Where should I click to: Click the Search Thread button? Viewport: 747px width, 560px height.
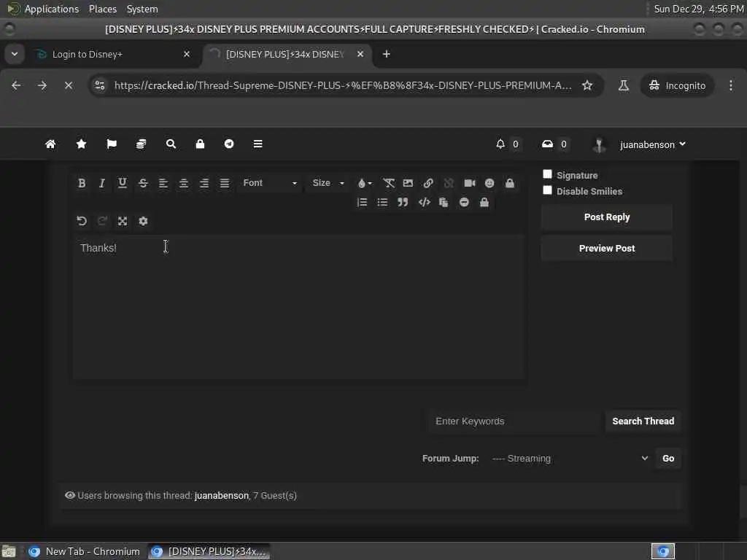pos(643,421)
